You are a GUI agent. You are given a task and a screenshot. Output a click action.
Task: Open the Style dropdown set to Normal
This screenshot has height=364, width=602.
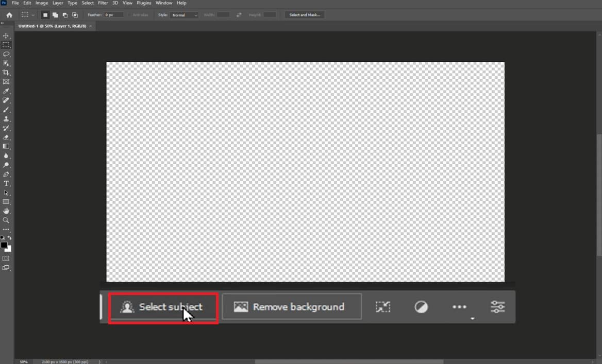point(185,15)
